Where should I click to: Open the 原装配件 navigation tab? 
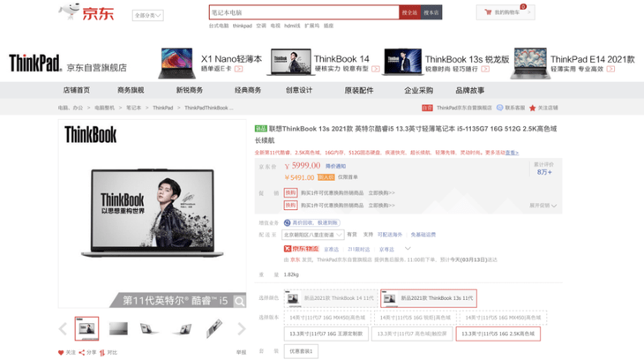(359, 90)
